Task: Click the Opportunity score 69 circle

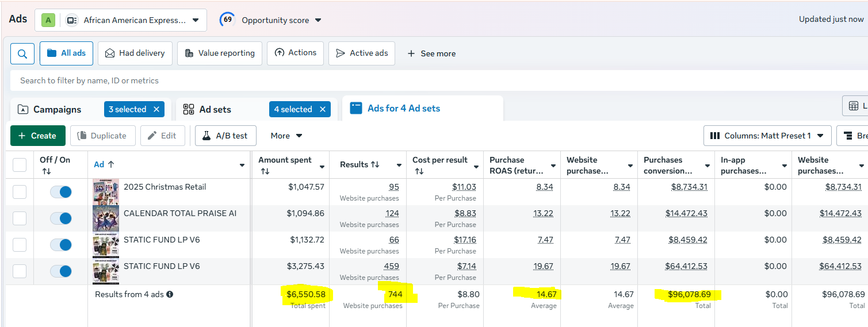Action: point(228,20)
